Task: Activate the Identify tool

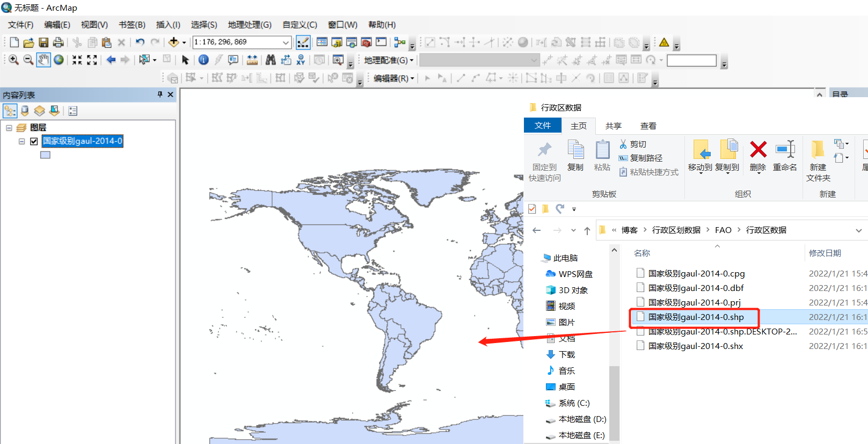Action: [x=203, y=60]
